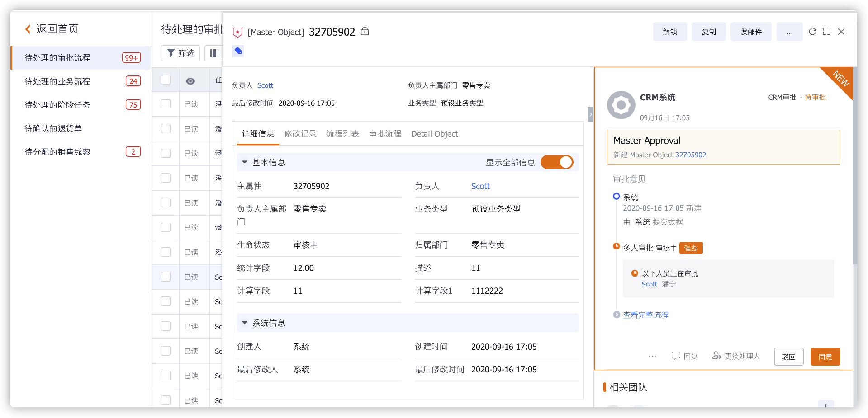Click the 多人审批 clock step marker
The image size is (868, 418).
point(616,246)
